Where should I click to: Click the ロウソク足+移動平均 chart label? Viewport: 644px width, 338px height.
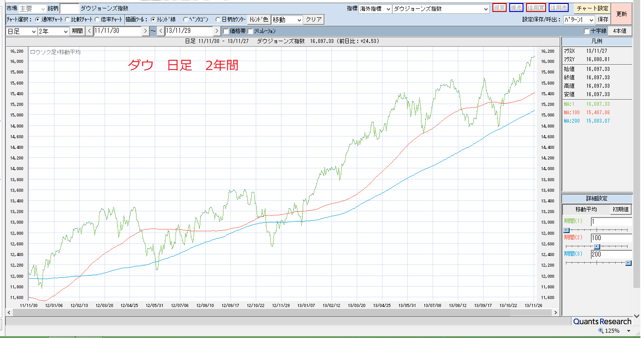click(x=55, y=52)
